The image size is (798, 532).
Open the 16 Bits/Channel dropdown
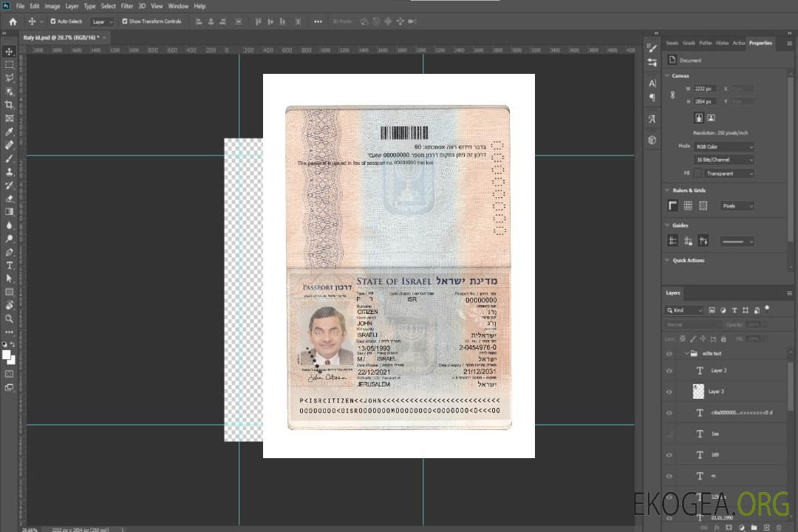coord(723,160)
